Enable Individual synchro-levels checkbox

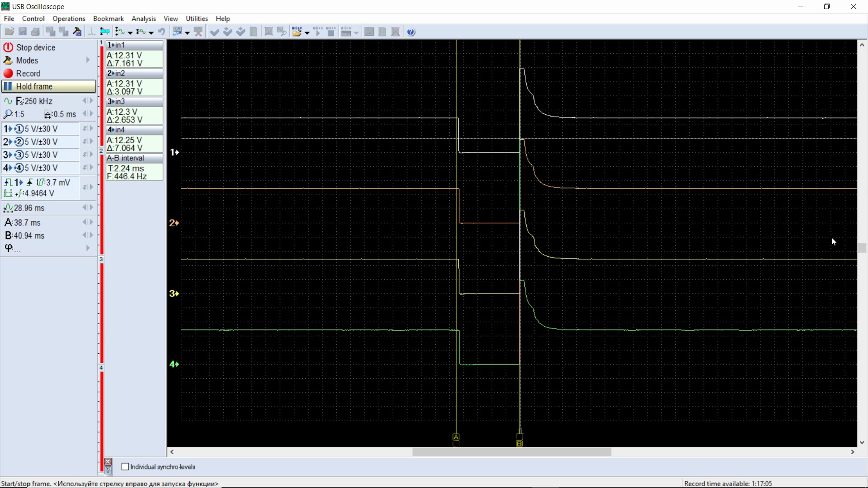pyautogui.click(x=125, y=467)
